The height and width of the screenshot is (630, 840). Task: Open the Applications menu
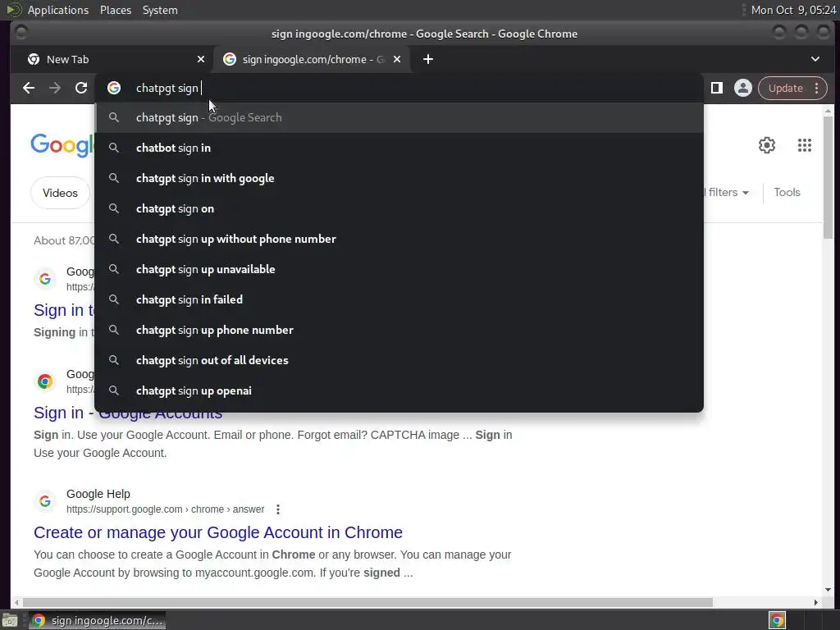click(58, 10)
